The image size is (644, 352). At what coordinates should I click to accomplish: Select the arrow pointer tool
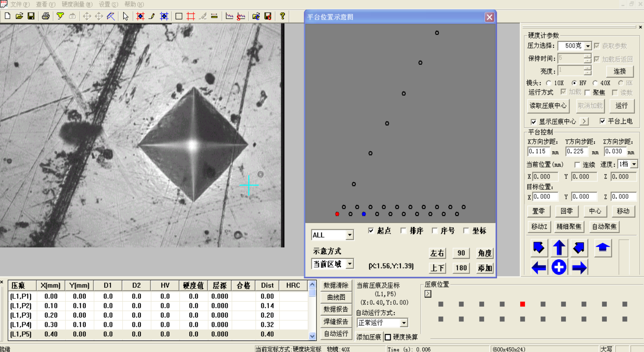[x=126, y=16]
